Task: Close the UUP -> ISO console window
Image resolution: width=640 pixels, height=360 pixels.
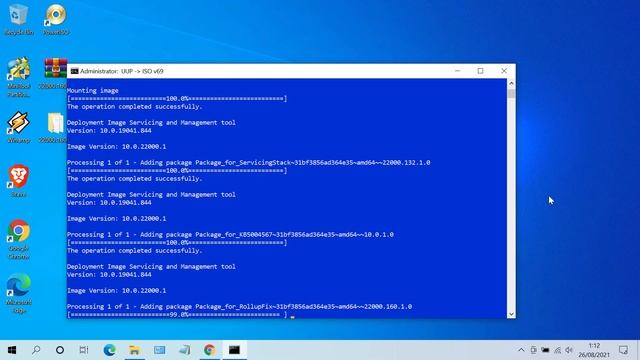Action: point(504,71)
